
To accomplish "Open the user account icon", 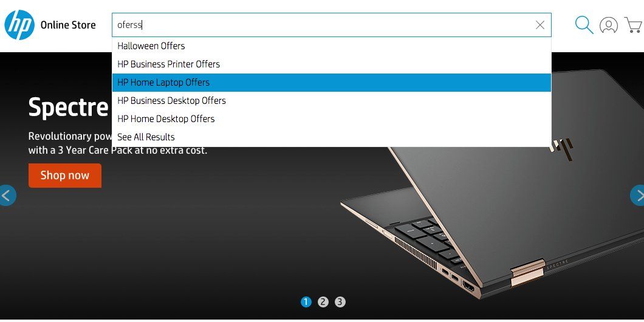I will [x=609, y=25].
